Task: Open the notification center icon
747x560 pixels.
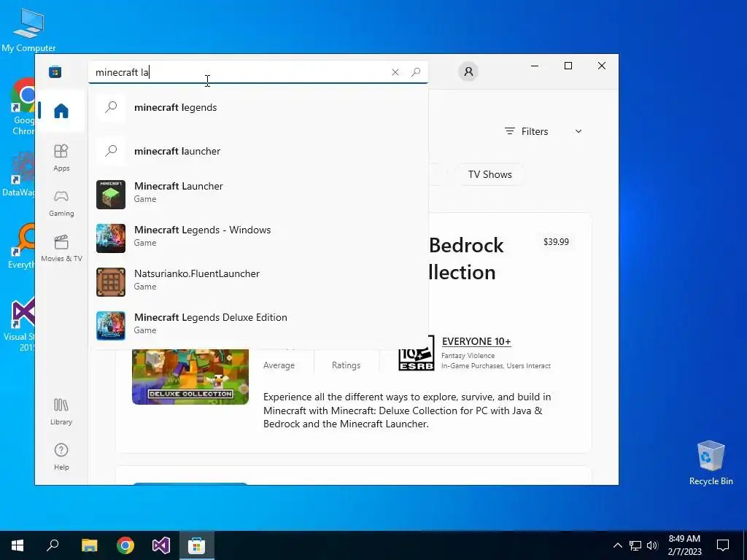Action: (723, 545)
